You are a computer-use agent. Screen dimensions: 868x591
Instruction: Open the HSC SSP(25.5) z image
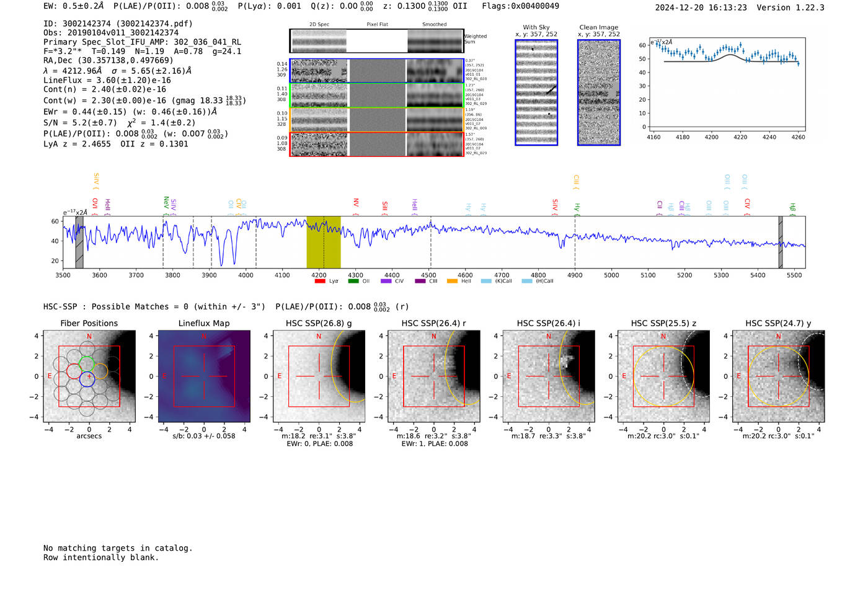pyautogui.click(x=663, y=376)
